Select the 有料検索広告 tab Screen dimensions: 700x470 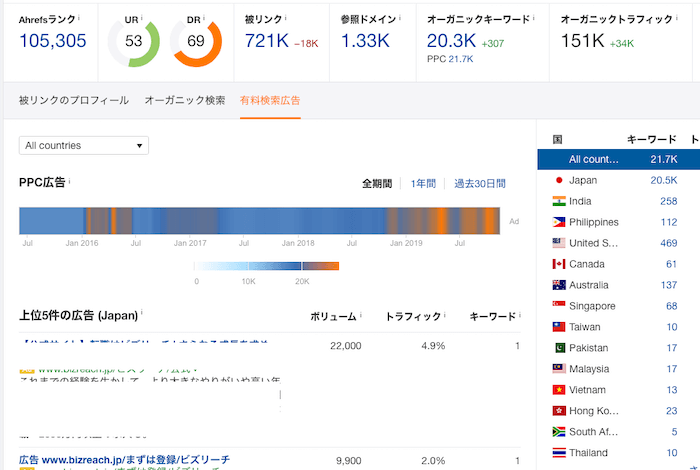pyautogui.click(x=270, y=100)
